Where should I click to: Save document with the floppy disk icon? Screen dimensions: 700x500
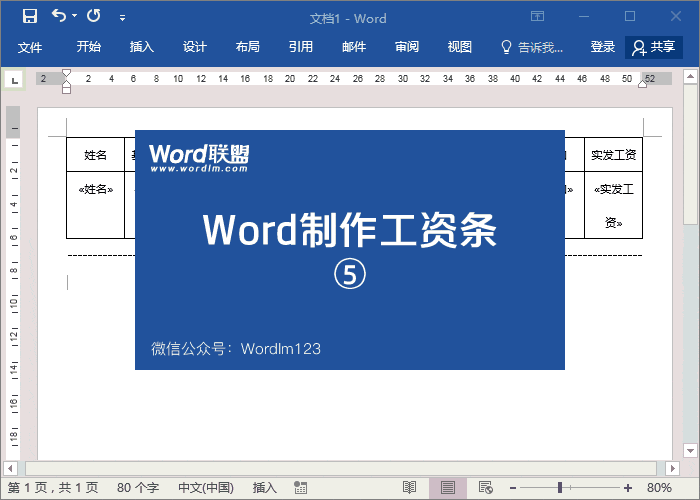point(30,17)
